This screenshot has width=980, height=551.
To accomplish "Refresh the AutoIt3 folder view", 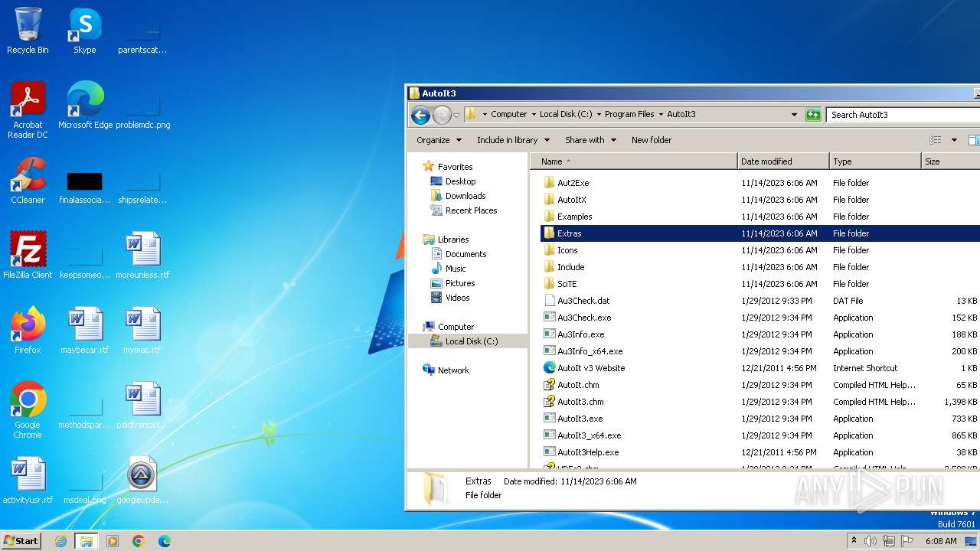I will click(x=813, y=115).
